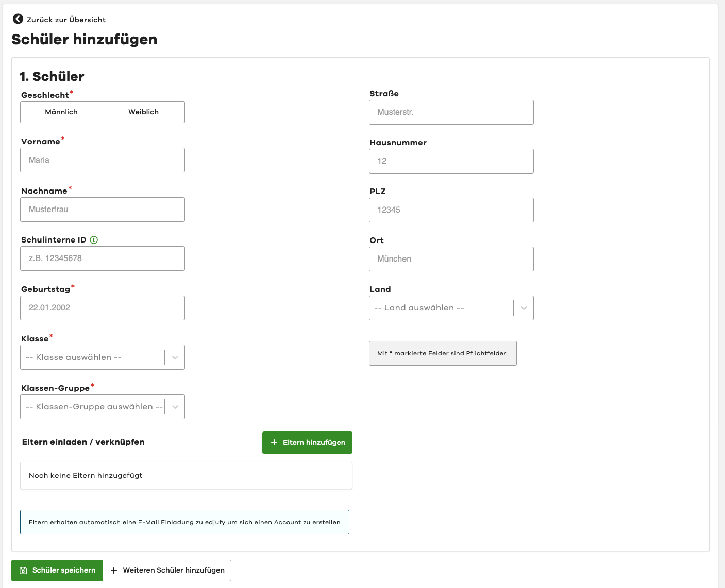Focus the Schulinterne ID field
Viewport: 725px width, 588px height.
coord(102,258)
